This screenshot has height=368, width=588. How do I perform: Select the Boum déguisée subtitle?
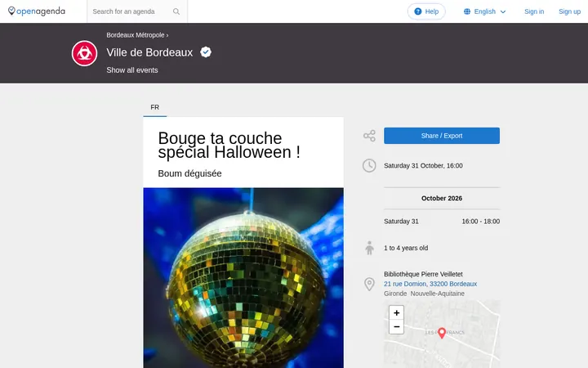(x=189, y=173)
